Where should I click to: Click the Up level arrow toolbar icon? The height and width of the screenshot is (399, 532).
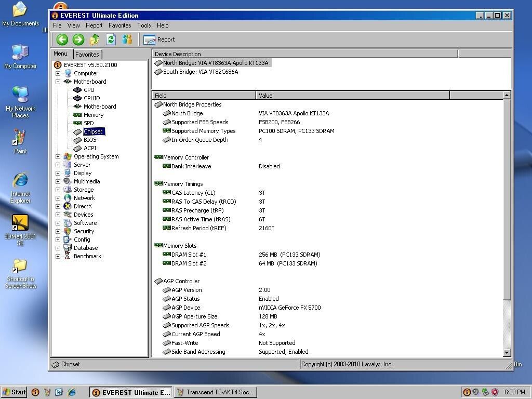point(95,39)
